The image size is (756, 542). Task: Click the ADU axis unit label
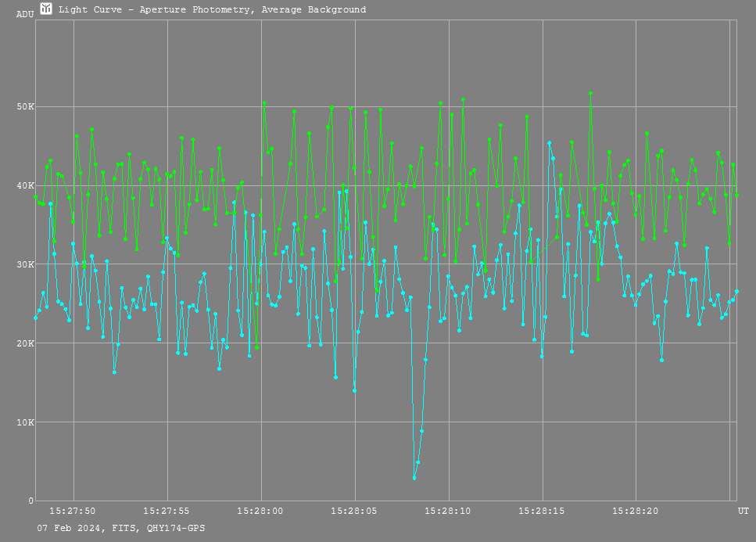25,14
